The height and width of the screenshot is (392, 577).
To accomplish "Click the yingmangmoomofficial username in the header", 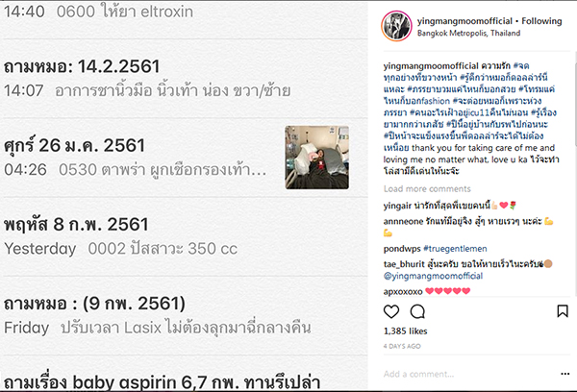I will point(464,21).
